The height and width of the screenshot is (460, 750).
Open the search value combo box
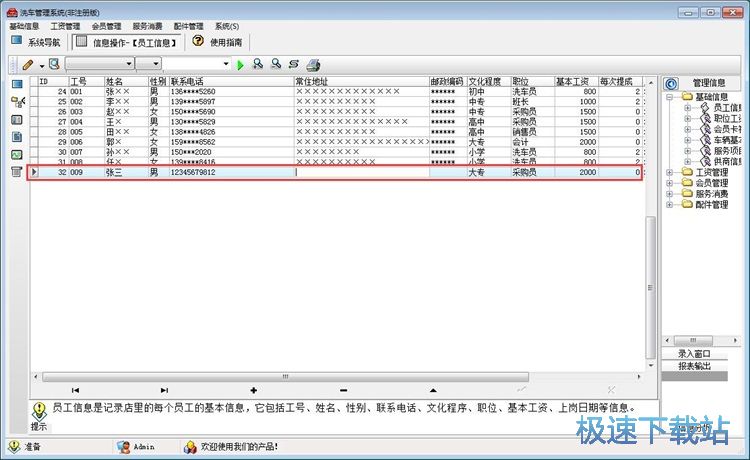tap(197, 64)
